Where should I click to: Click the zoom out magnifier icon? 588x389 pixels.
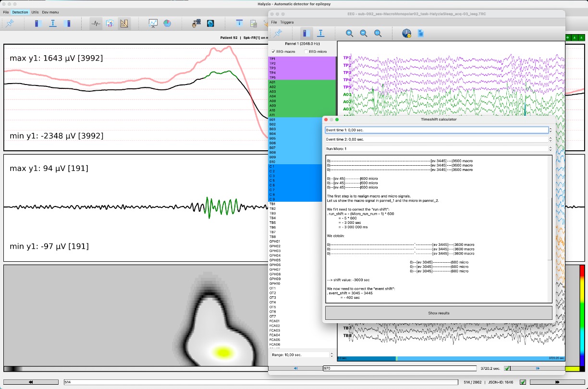(364, 33)
